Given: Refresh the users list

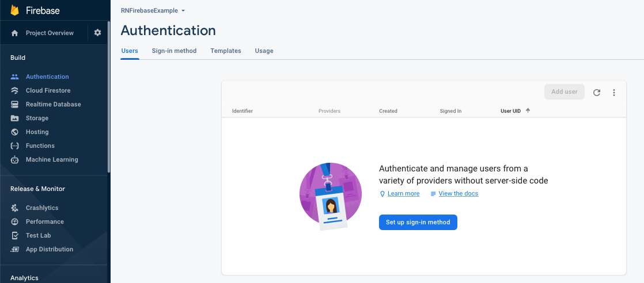Looking at the screenshot, I should coord(597,93).
